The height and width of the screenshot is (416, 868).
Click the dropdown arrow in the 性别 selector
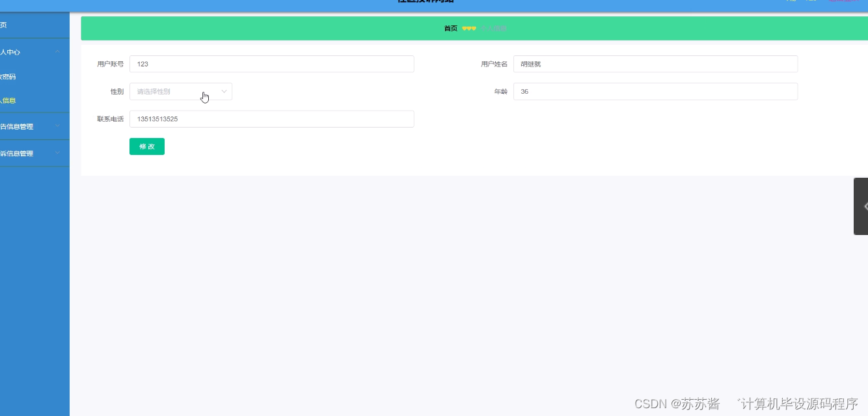[224, 91]
